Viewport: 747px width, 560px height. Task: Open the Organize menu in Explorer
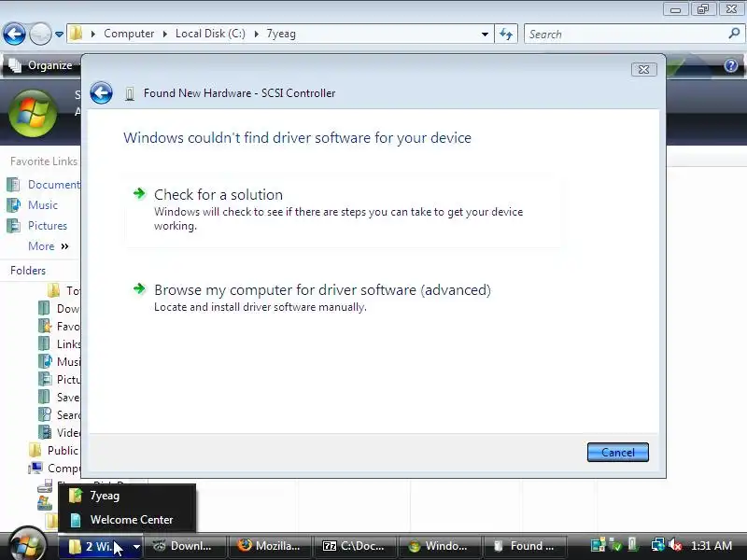43,65
